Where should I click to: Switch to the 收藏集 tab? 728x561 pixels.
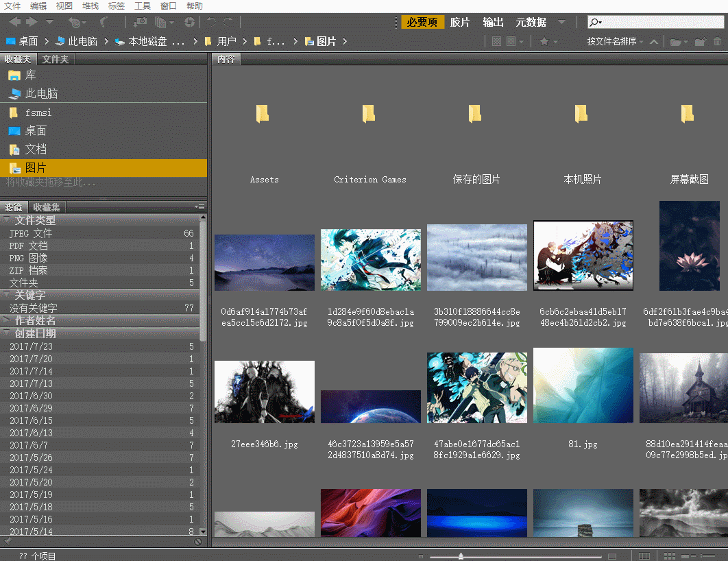point(47,207)
